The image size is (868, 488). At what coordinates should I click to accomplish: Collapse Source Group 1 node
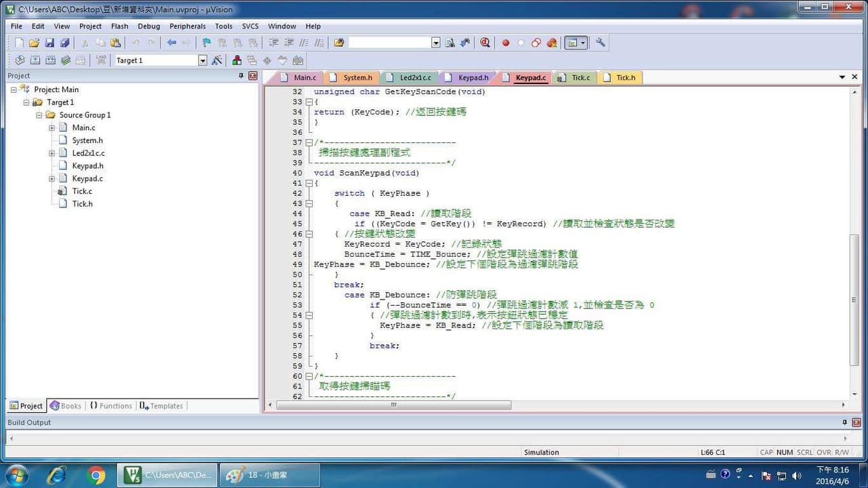pos(39,115)
